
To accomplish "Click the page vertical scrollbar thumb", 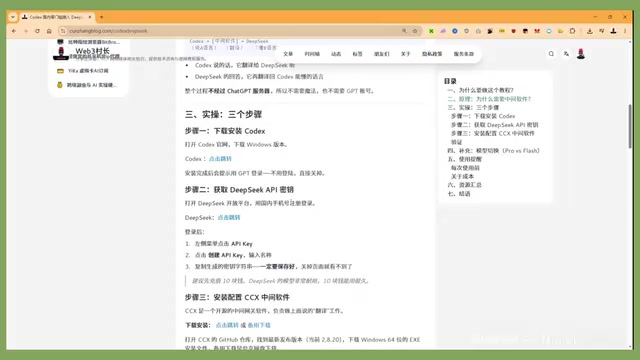I will pos(630,127).
